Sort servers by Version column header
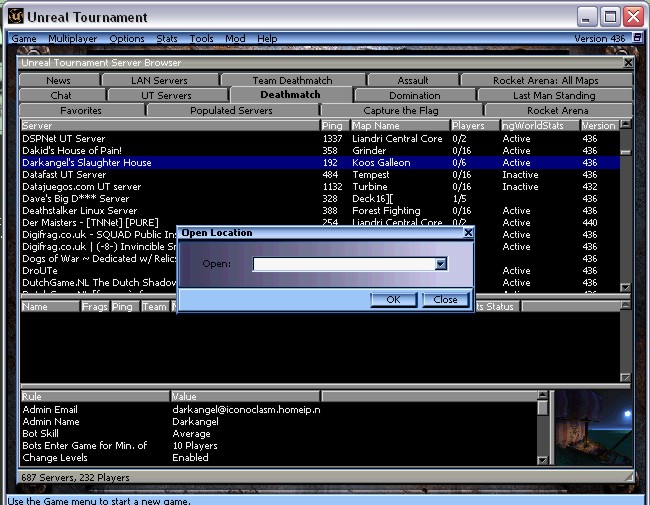This screenshot has width=650, height=505. [599, 125]
